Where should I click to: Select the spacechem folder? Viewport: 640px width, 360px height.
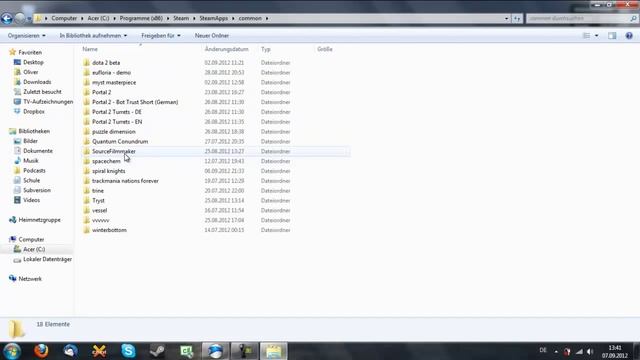click(x=106, y=161)
